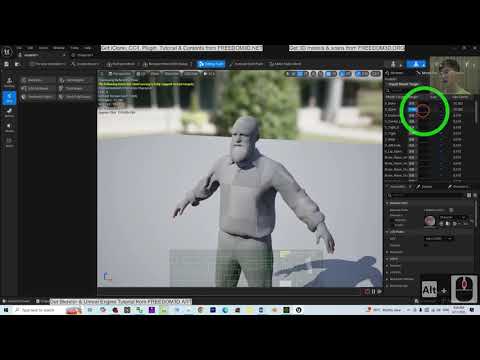This screenshot has width=480, height=360.
Task: Click the Save asset icon in toolbar
Action: 6,64
